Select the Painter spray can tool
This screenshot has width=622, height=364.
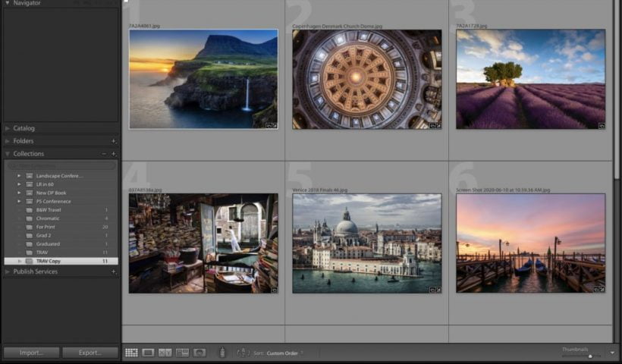point(222,353)
